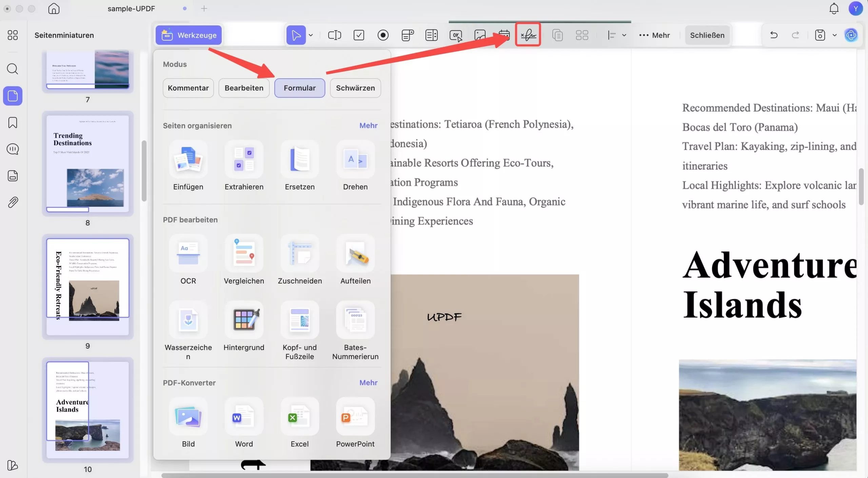Open Bates-Nummerierung tool
The height and width of the screenshot is (478, 868).
coord(355,331)
